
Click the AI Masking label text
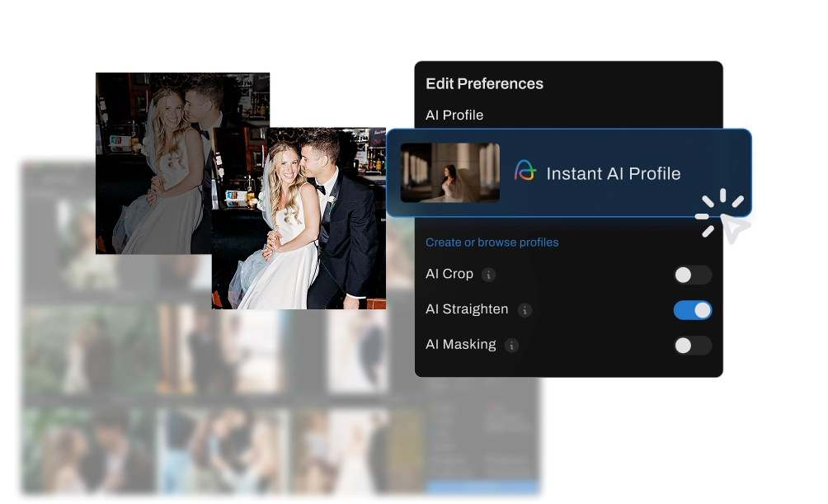tap(460, 345)
